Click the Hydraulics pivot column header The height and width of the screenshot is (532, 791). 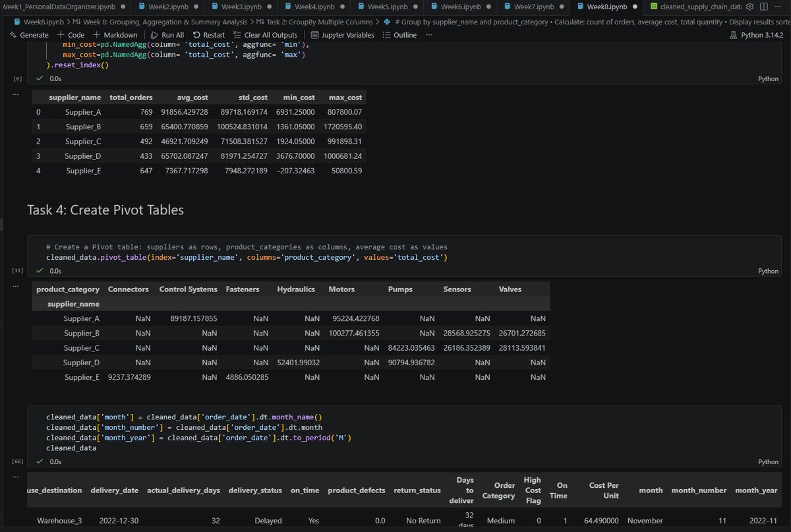(296, 289)
